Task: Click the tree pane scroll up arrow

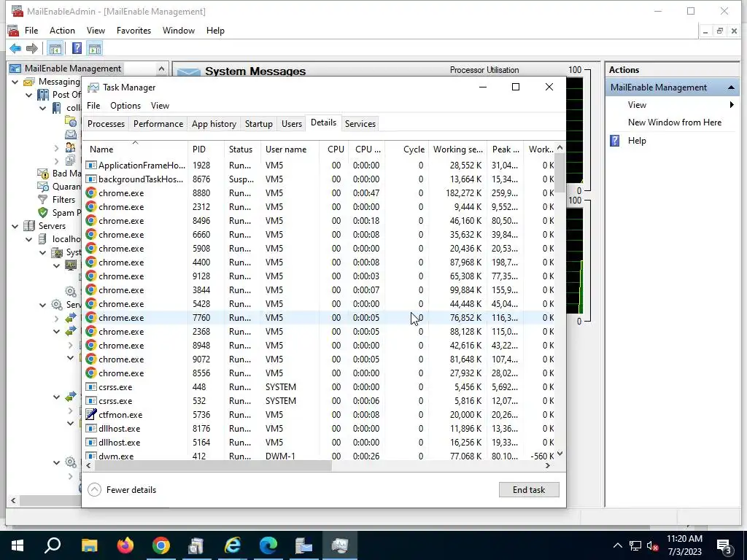Action: (161, 69)
